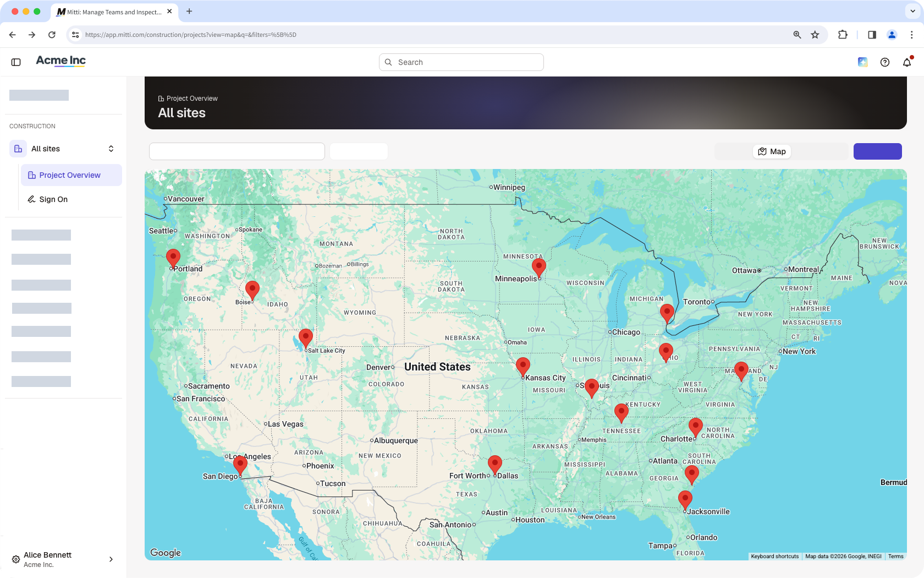This screenshot has height=578, width=924.
Task: Click the map pin in St. Louis
Action: pyautogui.click(x=592, y=388)
